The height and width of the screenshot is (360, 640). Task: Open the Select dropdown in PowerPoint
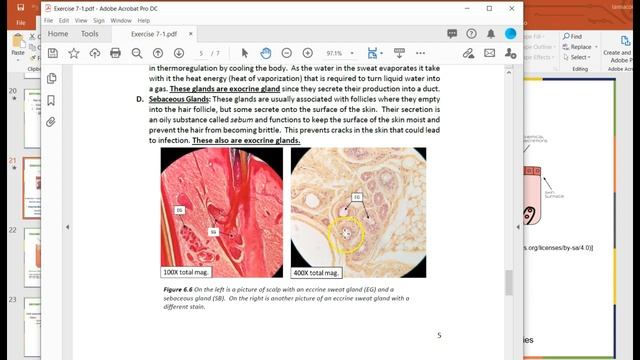pos(577,57)
